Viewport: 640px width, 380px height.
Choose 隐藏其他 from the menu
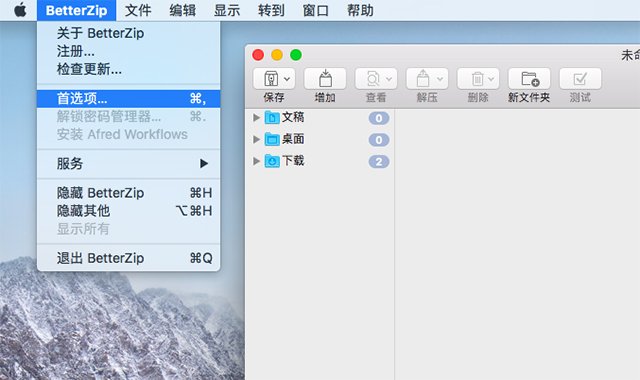pos(129,211)
